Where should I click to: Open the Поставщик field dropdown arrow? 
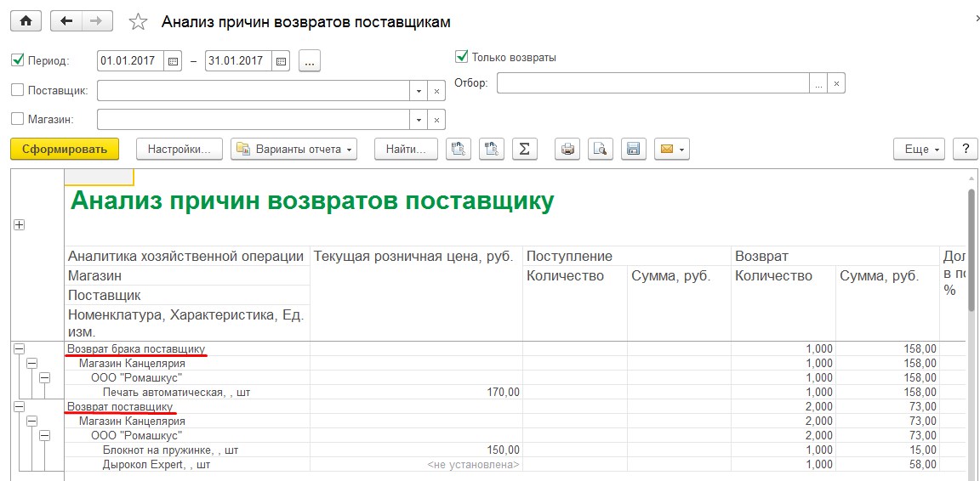(419, 91)
